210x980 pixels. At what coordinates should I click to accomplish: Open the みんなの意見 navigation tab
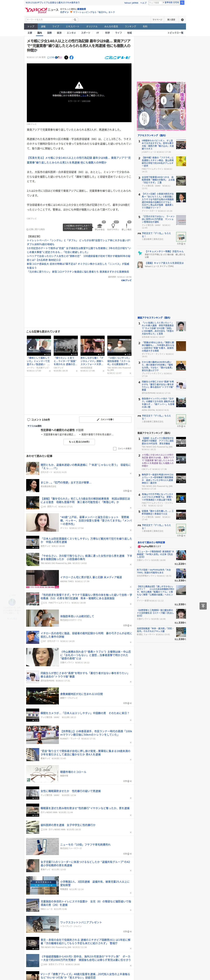point(111,27)
